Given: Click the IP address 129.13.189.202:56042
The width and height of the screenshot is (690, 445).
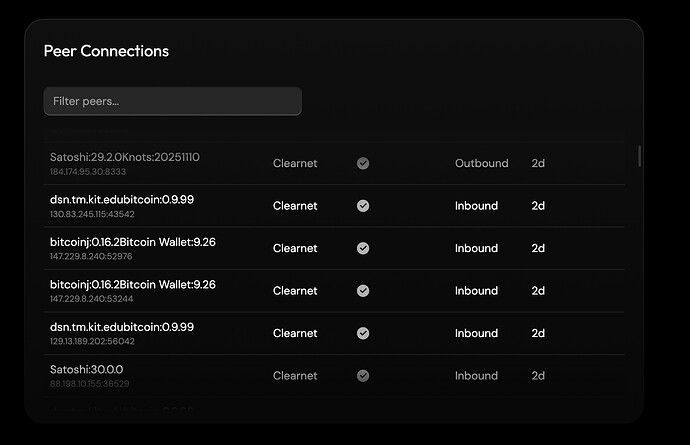Looking at the screenshot, I should click(x=92, y=341).
